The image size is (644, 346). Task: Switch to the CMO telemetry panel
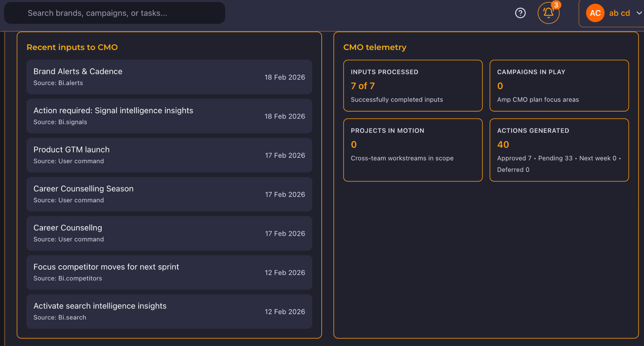pyautogui.click(x=375, y=47)
